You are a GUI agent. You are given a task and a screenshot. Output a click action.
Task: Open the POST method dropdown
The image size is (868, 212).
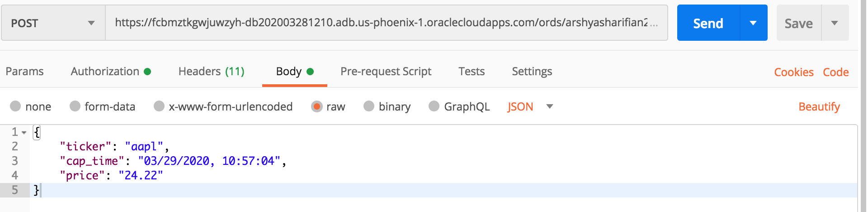[x=53, y=23]
